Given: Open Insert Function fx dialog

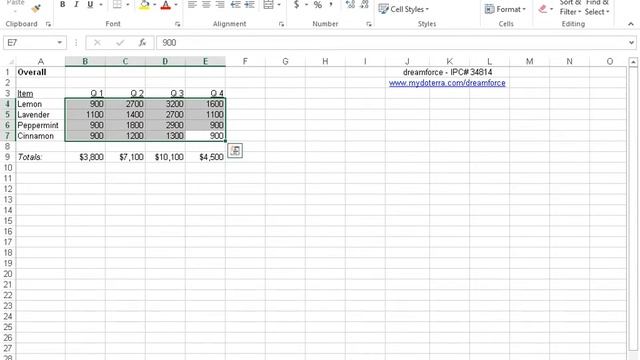Looking at the screenshot, I should 142,42.
